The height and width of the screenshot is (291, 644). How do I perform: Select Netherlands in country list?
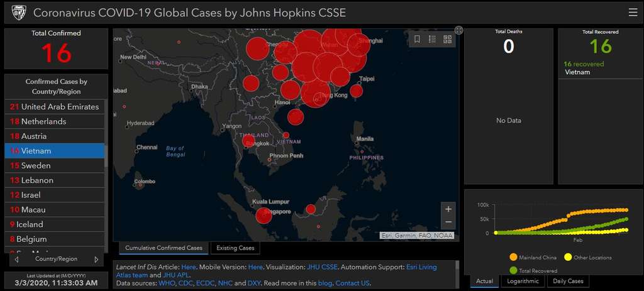tap(54, 121)
